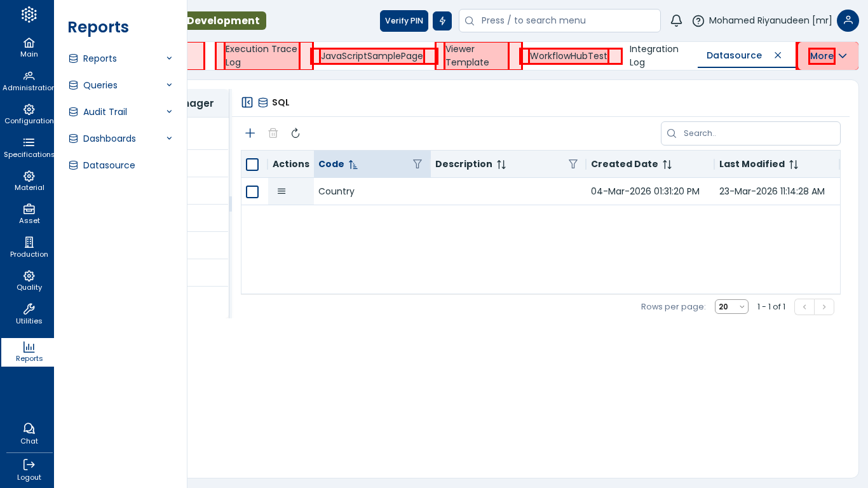868x488 pixels.
Task: Expand the More tabs dropdown
Action: pos(828,56)
